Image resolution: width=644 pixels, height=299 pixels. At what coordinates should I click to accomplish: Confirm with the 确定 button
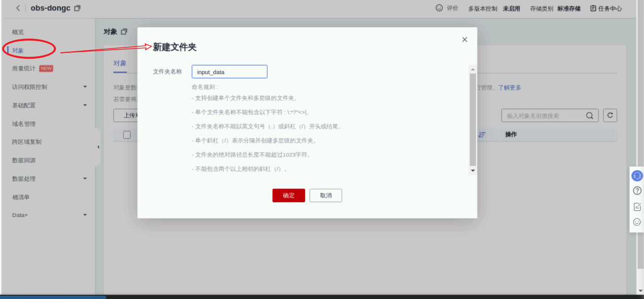tap(288, 195)
